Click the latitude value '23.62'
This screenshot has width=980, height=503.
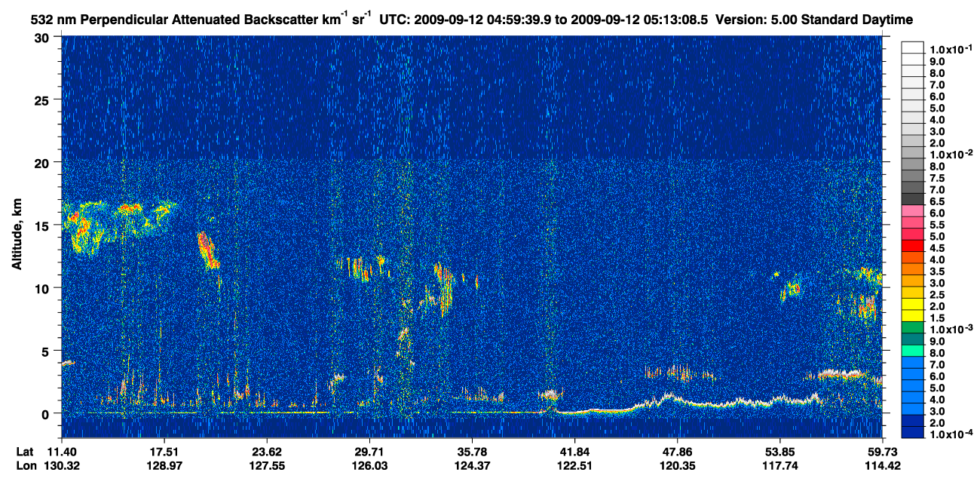click(266, 452)
